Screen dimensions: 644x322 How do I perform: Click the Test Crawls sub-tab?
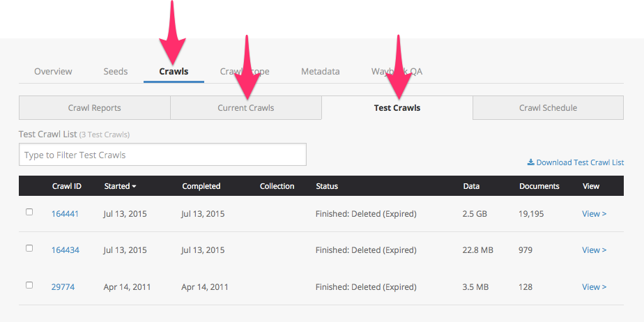(x=397, y=108)
